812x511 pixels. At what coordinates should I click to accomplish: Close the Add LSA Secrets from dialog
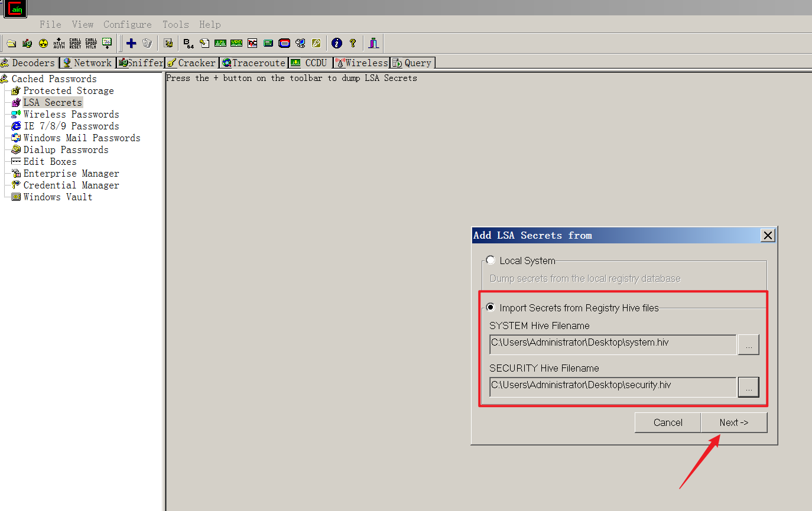768,235
